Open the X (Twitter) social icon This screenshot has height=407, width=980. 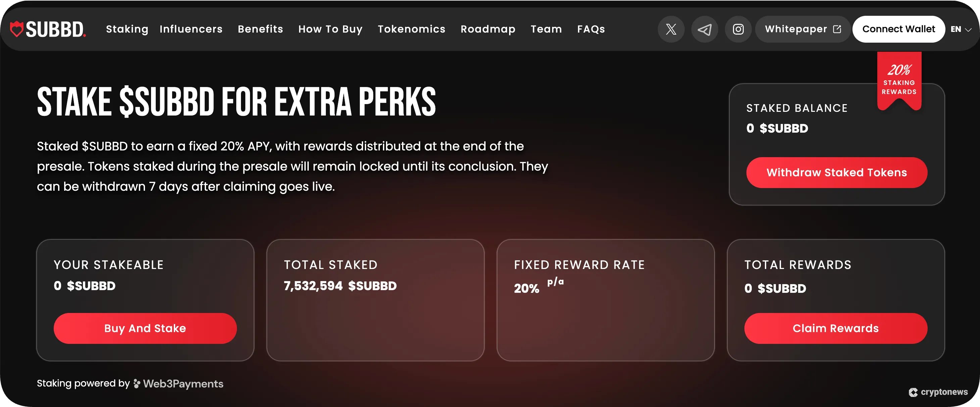click(671, 29)
